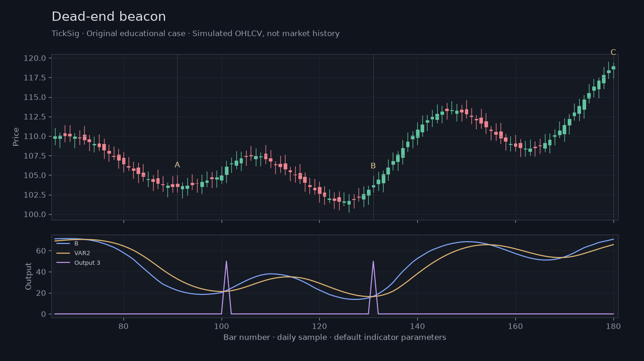Click bar number tick '180'

[x=613, y=326]
